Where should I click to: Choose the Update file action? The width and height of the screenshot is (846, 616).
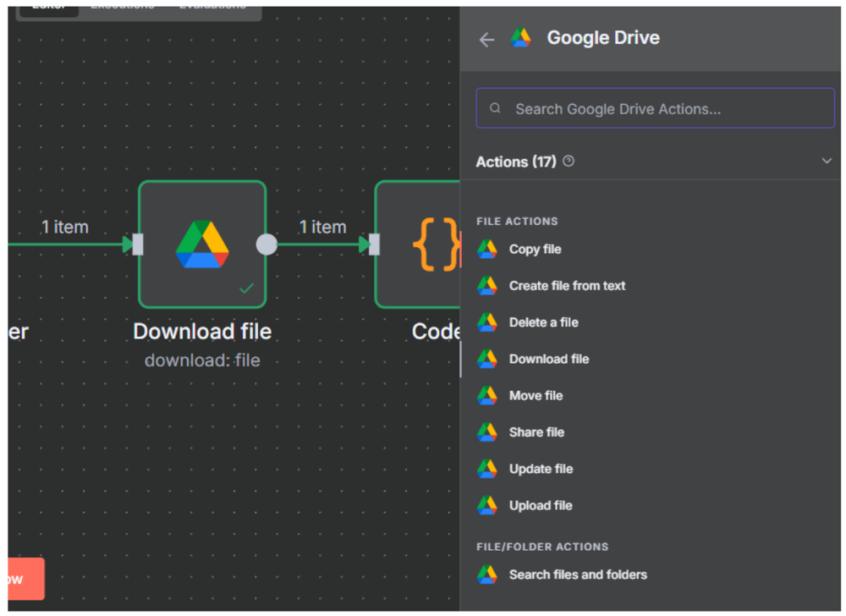tap(540, 469)
